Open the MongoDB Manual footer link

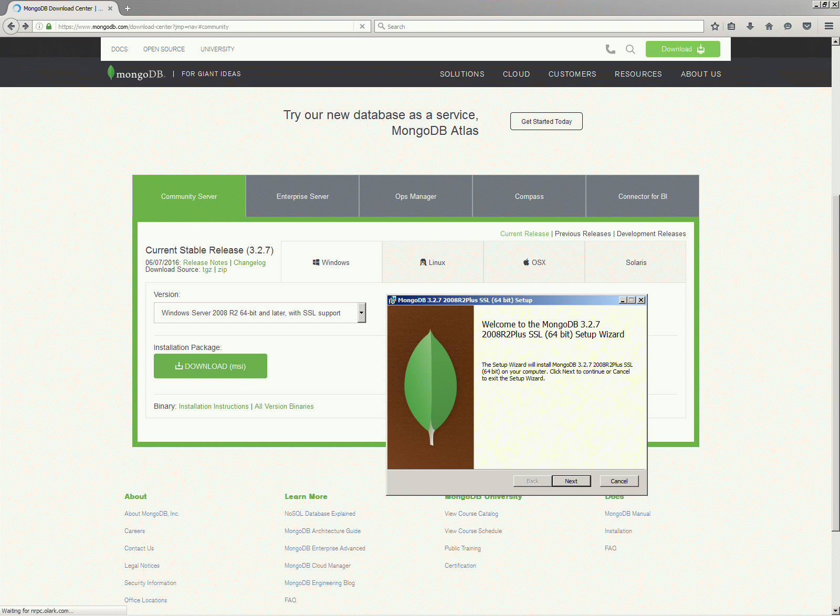[627, 514]
